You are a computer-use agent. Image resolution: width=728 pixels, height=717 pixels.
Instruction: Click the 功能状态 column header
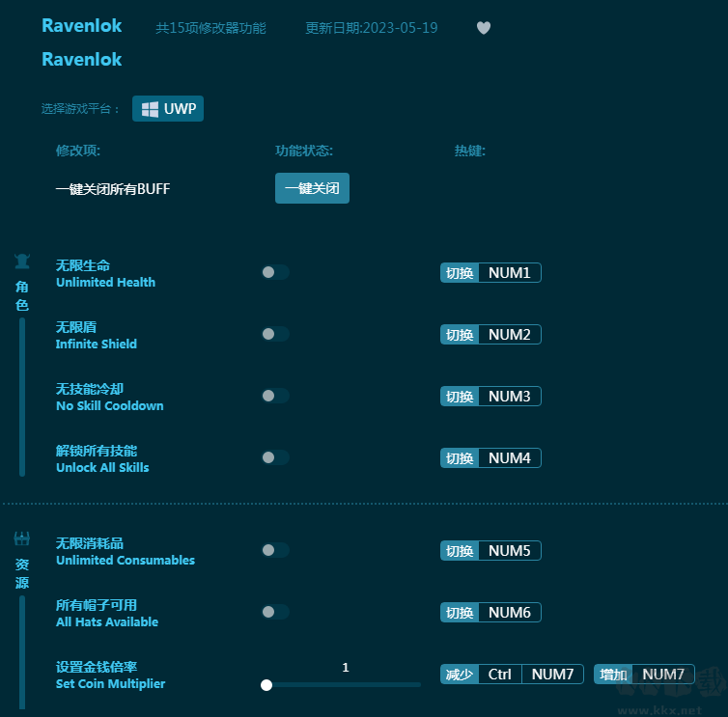[x=304, y=151]
